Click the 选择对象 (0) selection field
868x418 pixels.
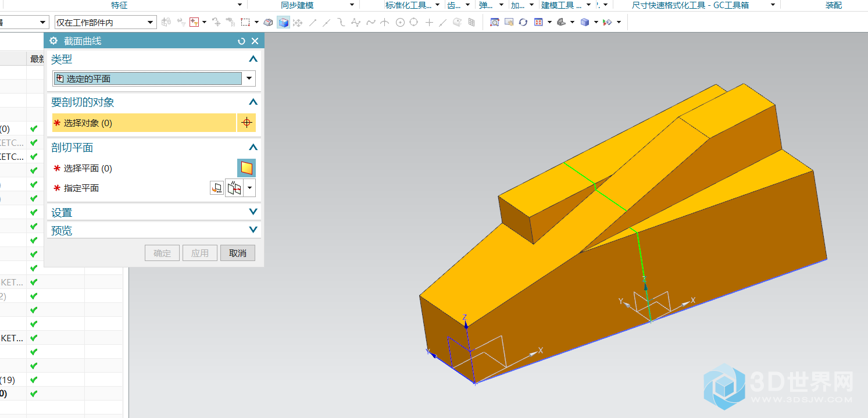tap(144, 123)
